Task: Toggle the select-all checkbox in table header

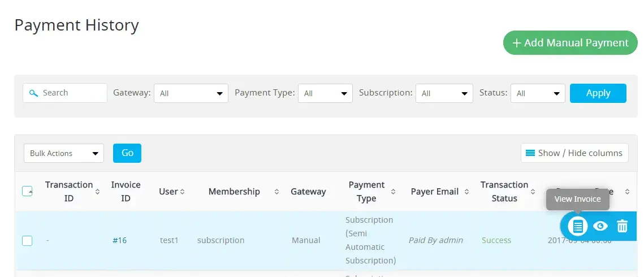Action: pos(27,191)
